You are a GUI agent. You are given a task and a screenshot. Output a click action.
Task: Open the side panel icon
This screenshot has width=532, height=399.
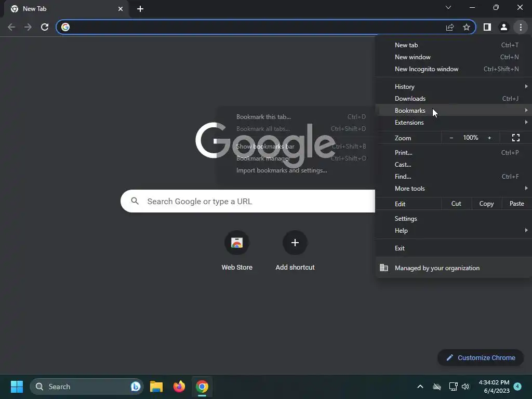(x=487, y=27)
